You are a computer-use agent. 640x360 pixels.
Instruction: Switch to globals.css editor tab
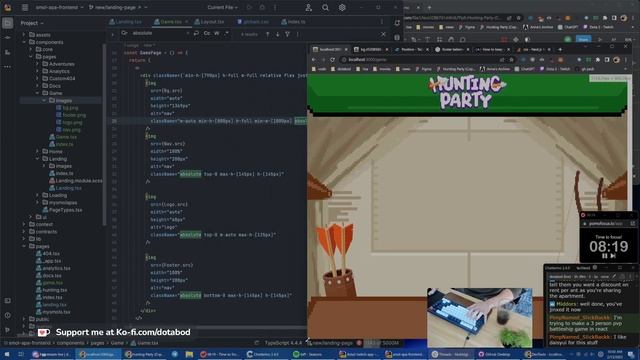pyautogui.click(x=253, y=22)
